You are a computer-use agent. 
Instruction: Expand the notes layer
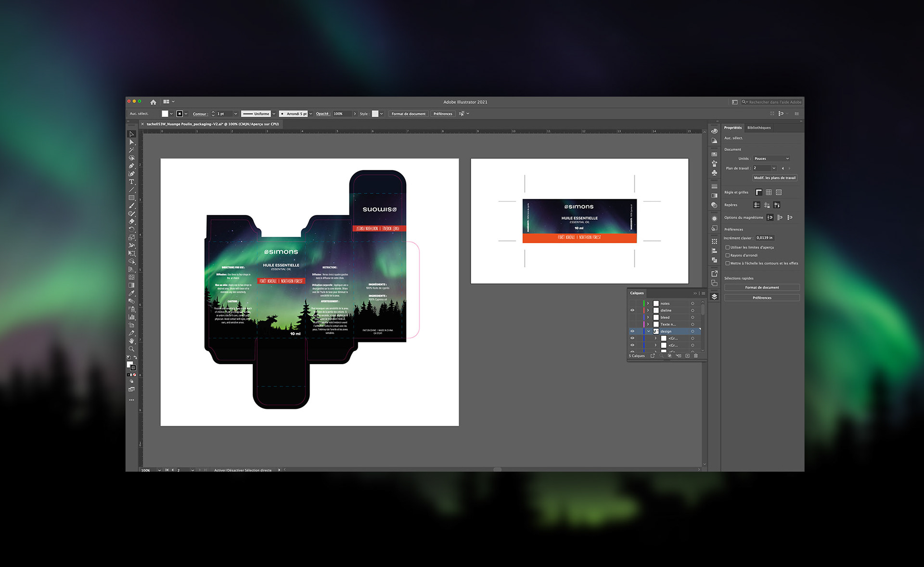tap(648, 303)
